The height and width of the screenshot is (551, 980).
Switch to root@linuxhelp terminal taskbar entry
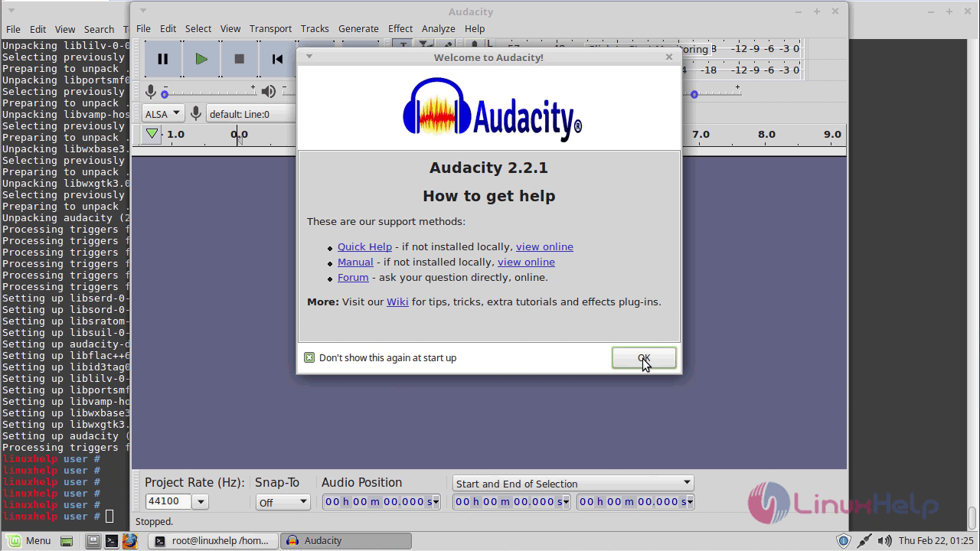coord(211,540)
